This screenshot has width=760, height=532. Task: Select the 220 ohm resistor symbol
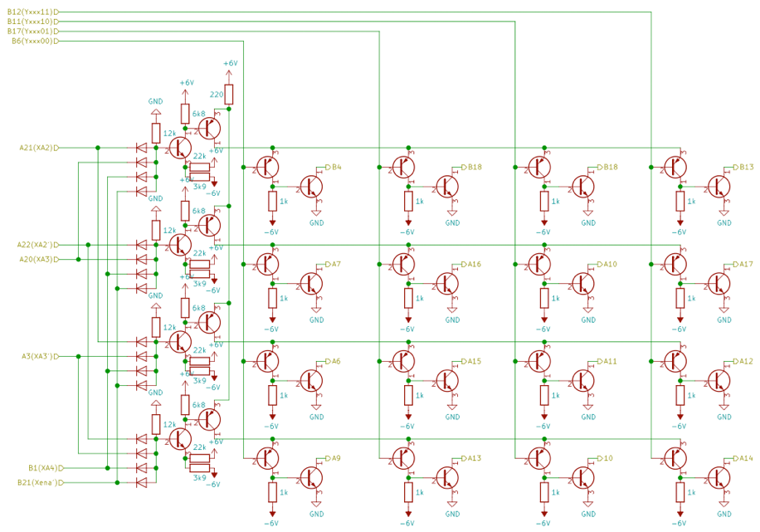[229, 94]
